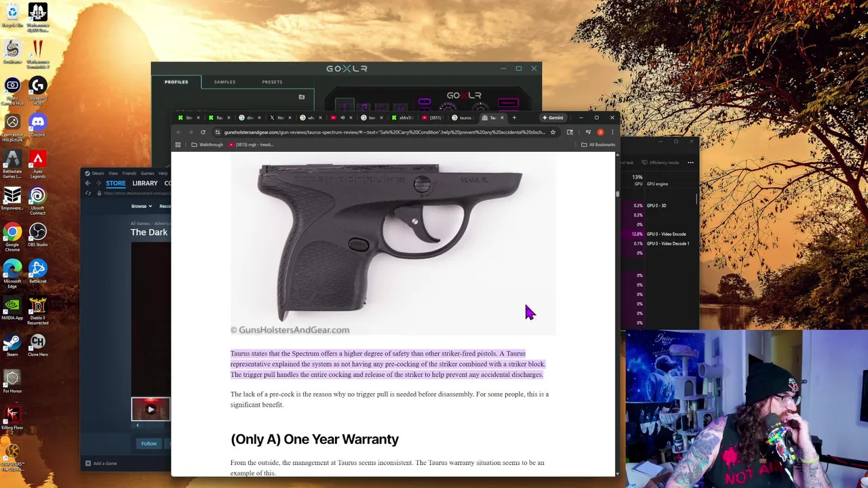Click heading "(Only A) One Year Warranty"

coord(315,439)
